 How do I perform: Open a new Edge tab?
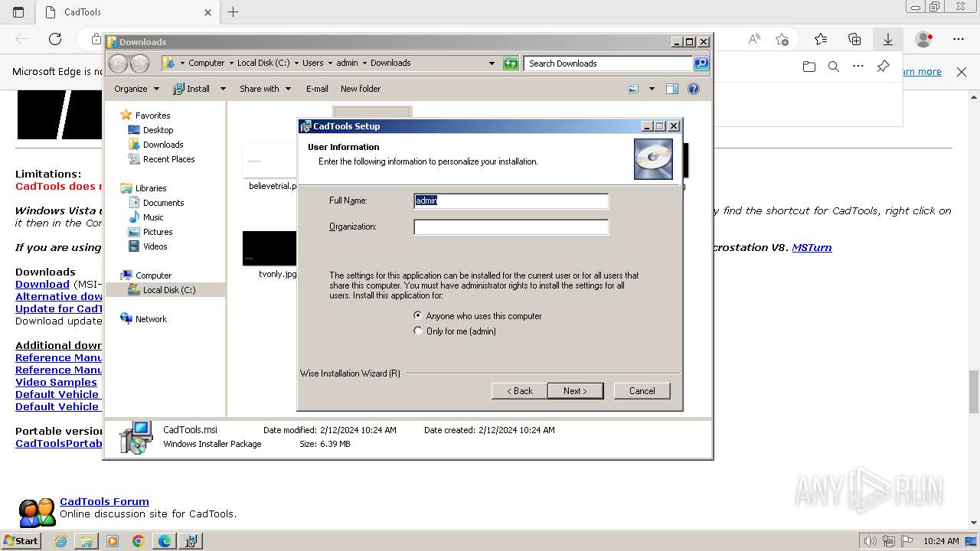tap(234, 12)
